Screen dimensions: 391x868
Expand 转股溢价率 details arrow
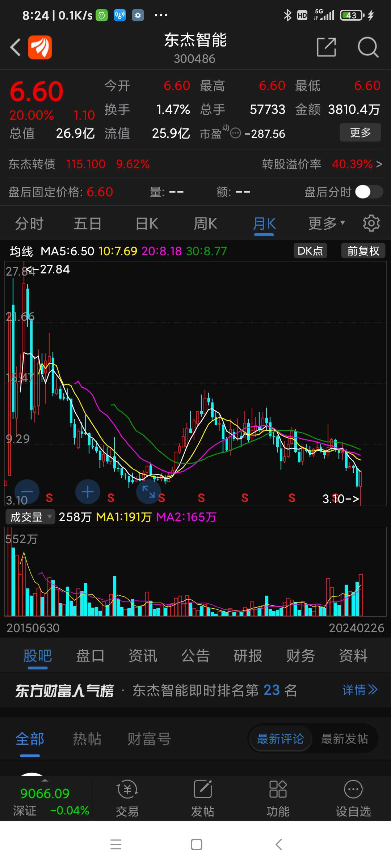coord(379,164)
